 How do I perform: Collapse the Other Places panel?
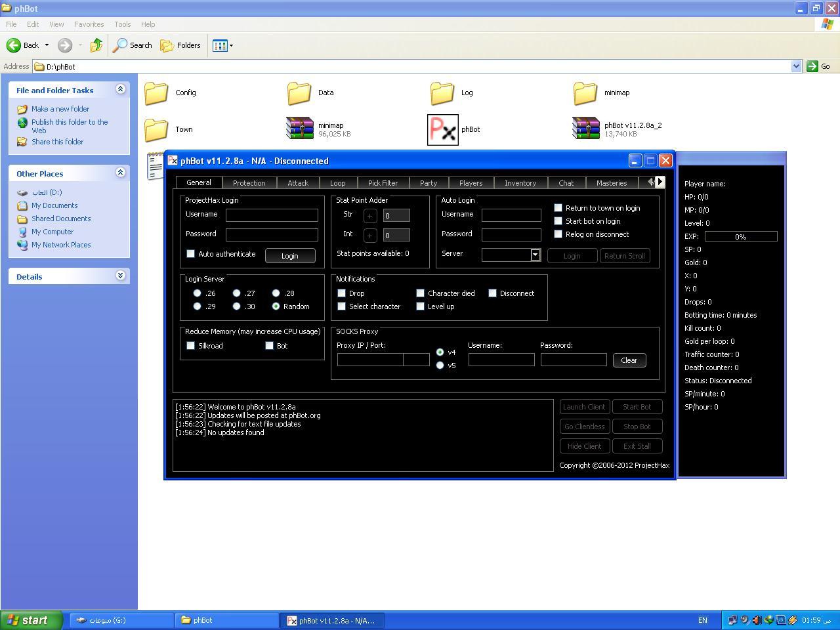(120, 173)
